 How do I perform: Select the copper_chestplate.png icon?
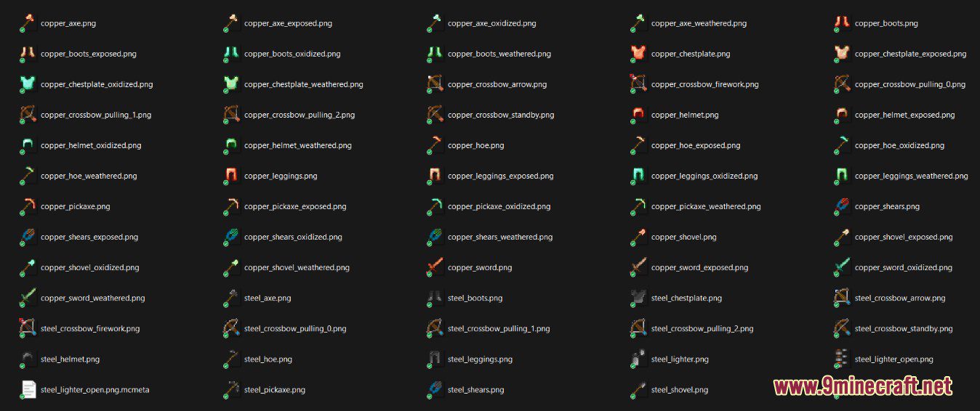638,54
